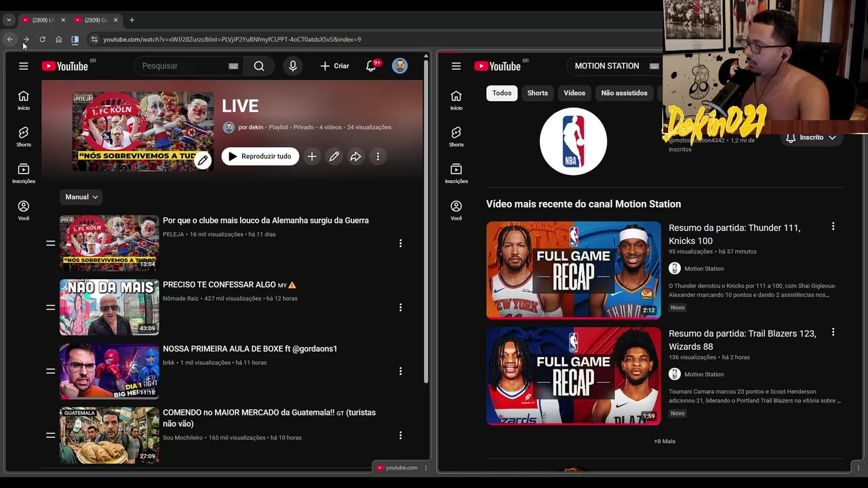The image size is (868, 488).
Task: Open LIVE playlist more options menu
Action: pyautogui.click(x=378, y=157)
